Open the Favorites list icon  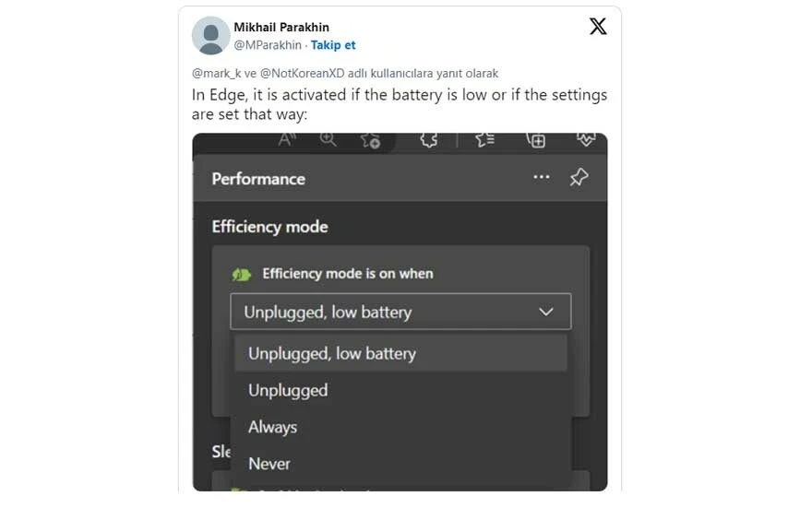[x=484, y=140]
